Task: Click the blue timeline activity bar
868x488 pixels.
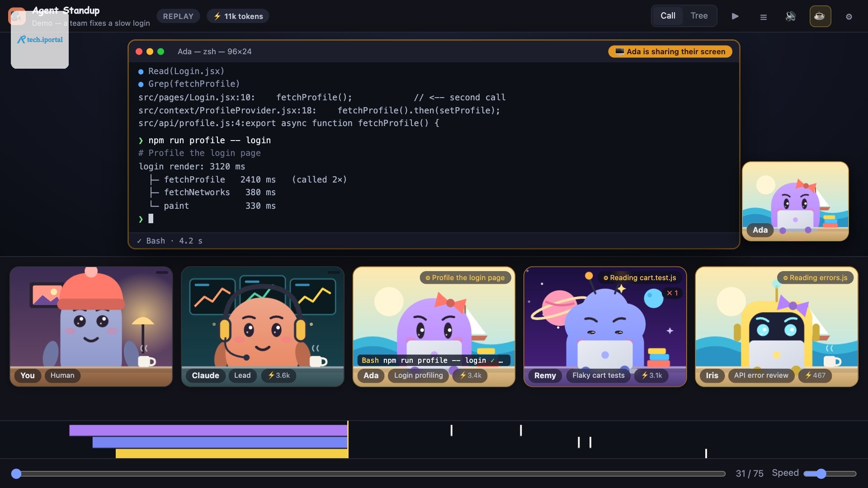Action: pos(220,442)
